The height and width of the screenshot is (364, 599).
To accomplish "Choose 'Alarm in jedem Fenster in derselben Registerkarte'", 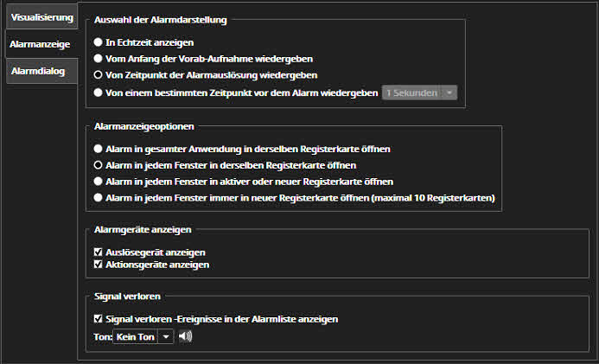I will (x=99, y=165).
